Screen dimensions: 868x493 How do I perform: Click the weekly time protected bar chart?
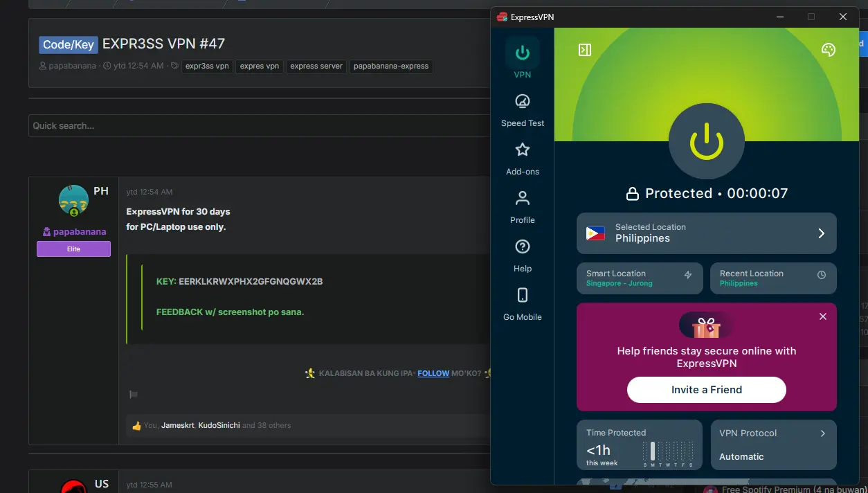coord(668,454)
